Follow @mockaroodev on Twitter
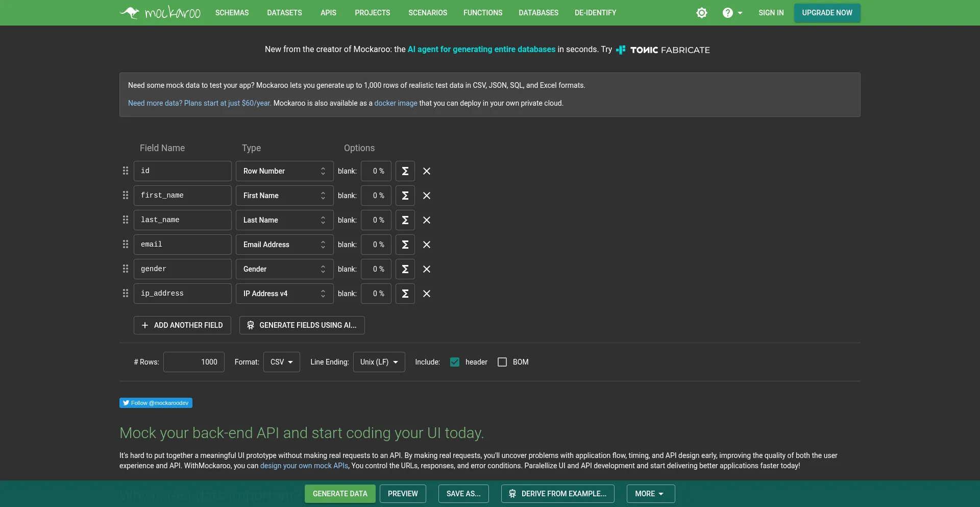980x507 pixels. pos(156,403)
